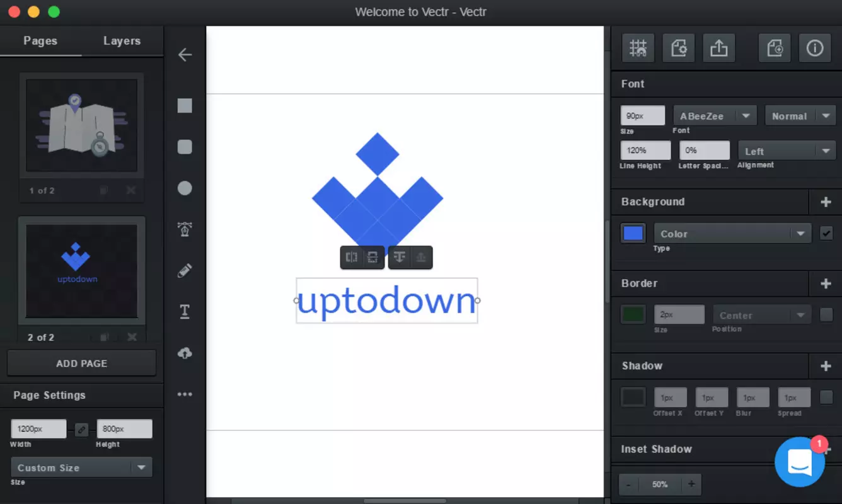
Task: Add a new Shadow with plus
Action: [x=826, y=366]
